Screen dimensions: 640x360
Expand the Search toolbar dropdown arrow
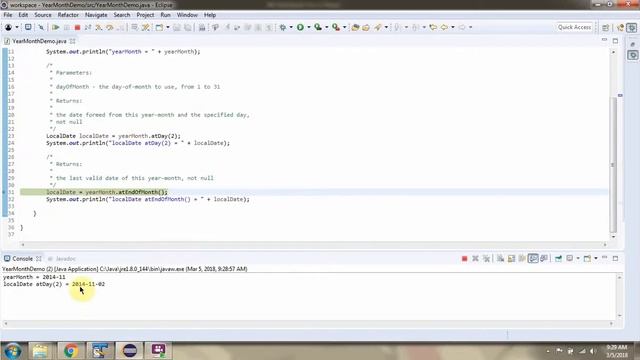tap(386, 27)
